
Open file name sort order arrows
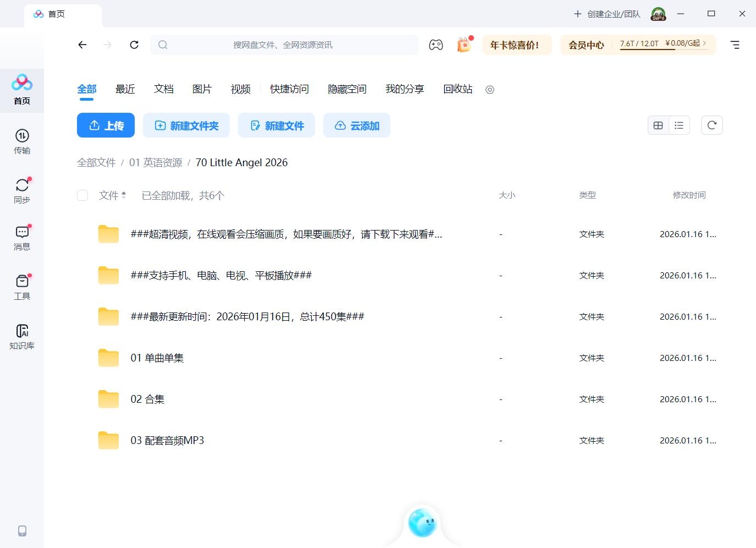tap(124, 194)
